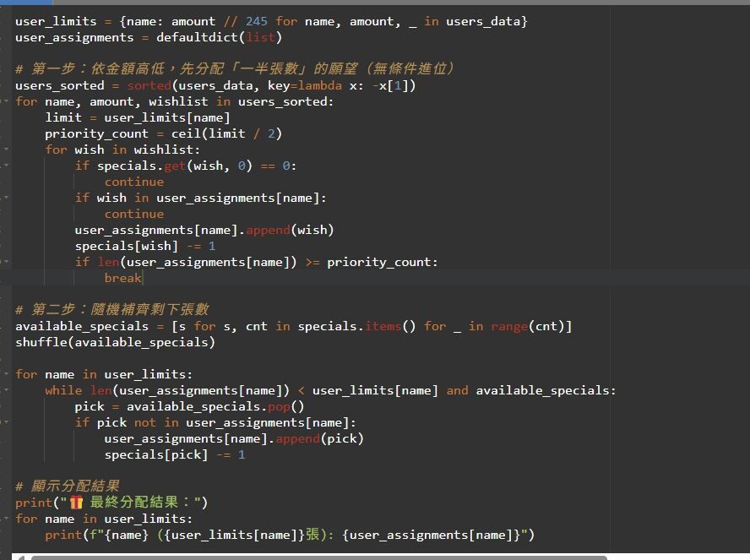Click the 'lambda' keyword in the sorted call

(x=319, y=85)
